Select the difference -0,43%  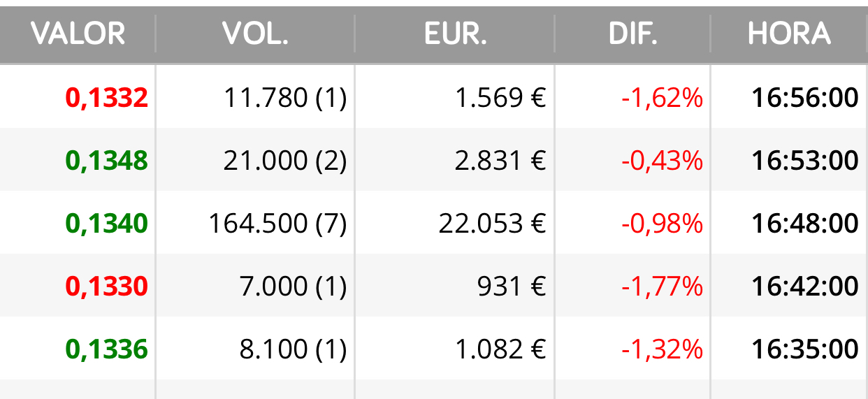coord(662,161)
